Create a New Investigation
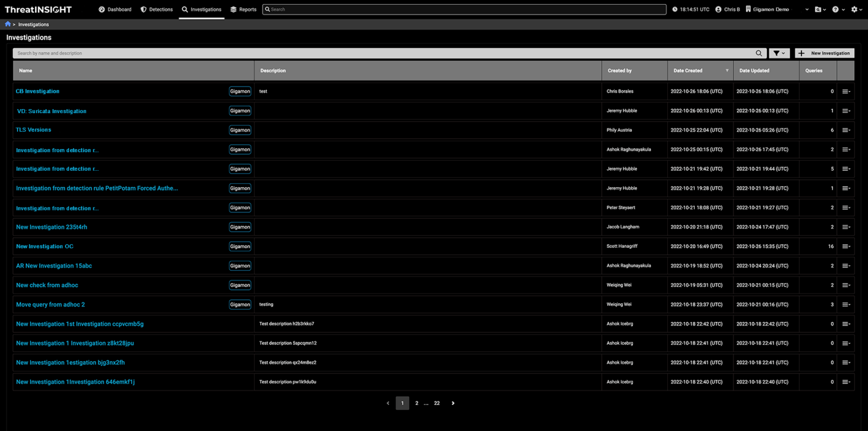Viewport: 868px width, 431px height. [824, 53]
